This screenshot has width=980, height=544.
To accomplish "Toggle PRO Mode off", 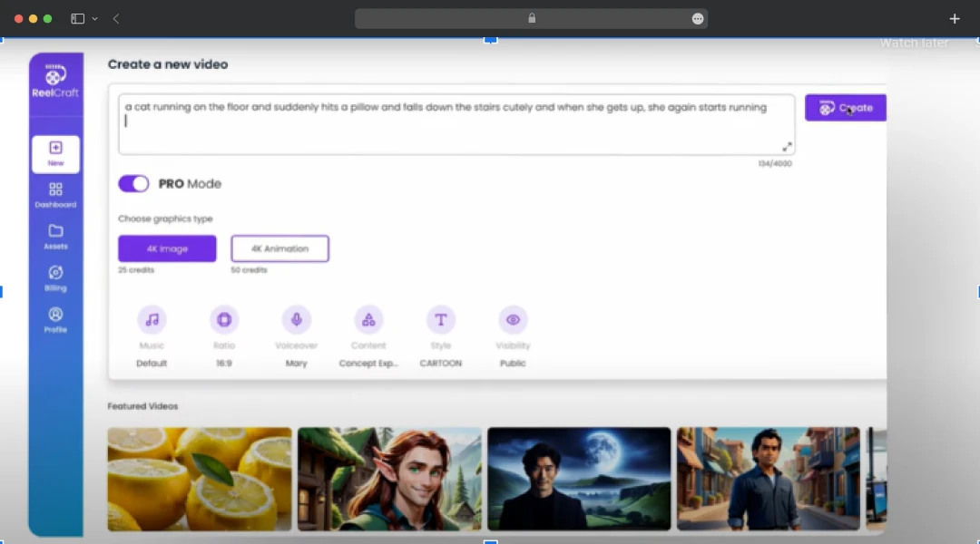I will pyautogui.click(x=133, y=183).
